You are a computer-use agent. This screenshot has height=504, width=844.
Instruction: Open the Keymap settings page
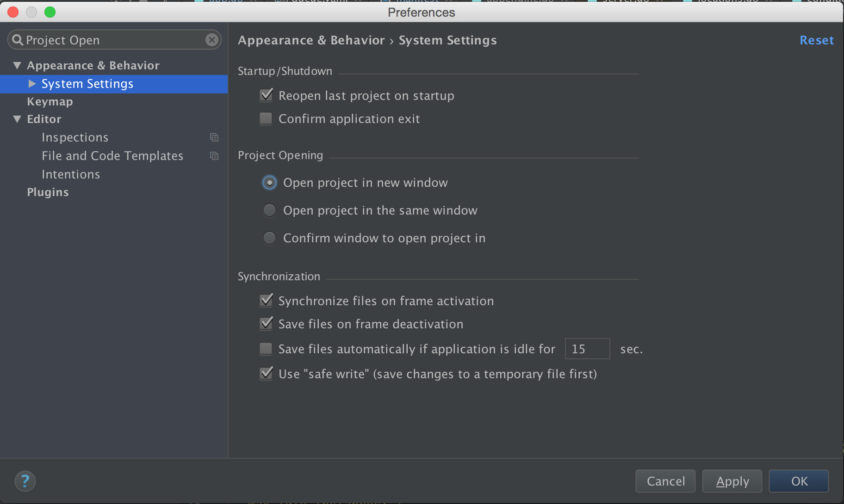coord(50,102)
